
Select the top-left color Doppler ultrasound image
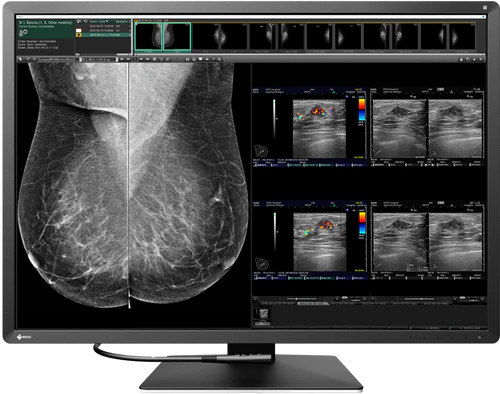click(319, 128)
